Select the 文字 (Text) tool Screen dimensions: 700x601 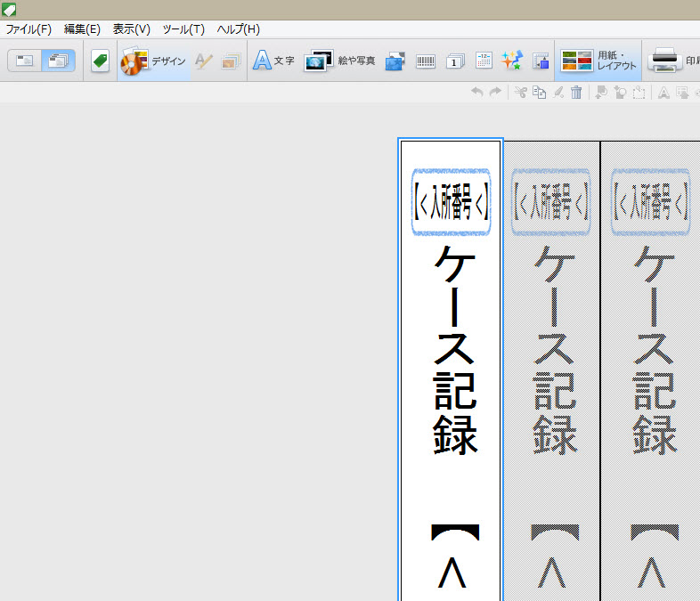[x=273, y=61]
